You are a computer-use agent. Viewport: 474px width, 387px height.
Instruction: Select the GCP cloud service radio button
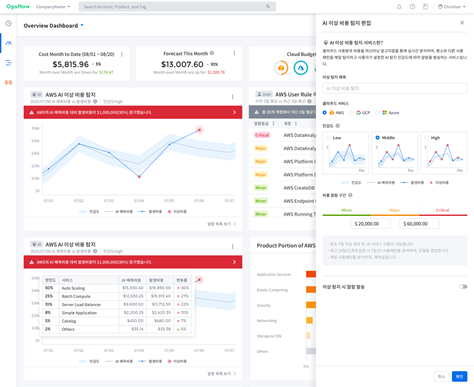pos(351,113)
